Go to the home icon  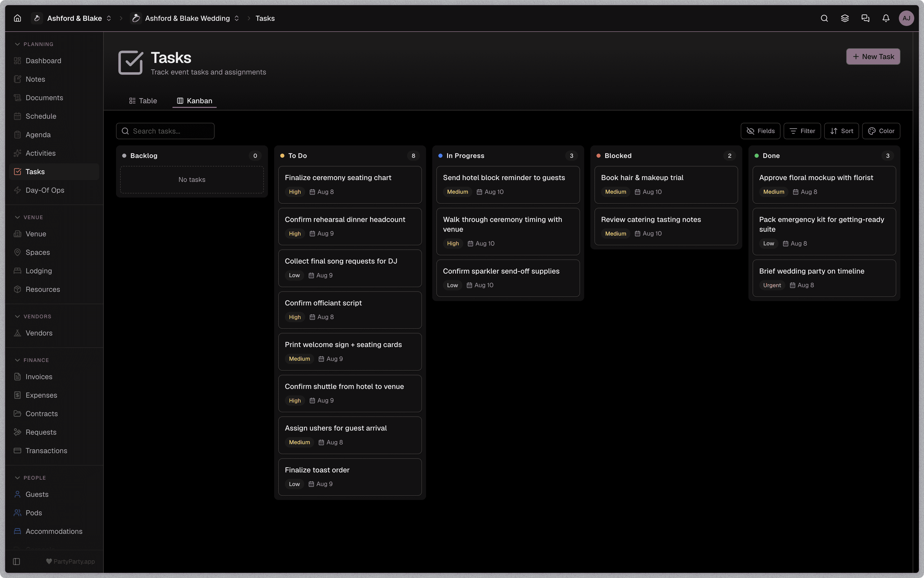[17, 18]
